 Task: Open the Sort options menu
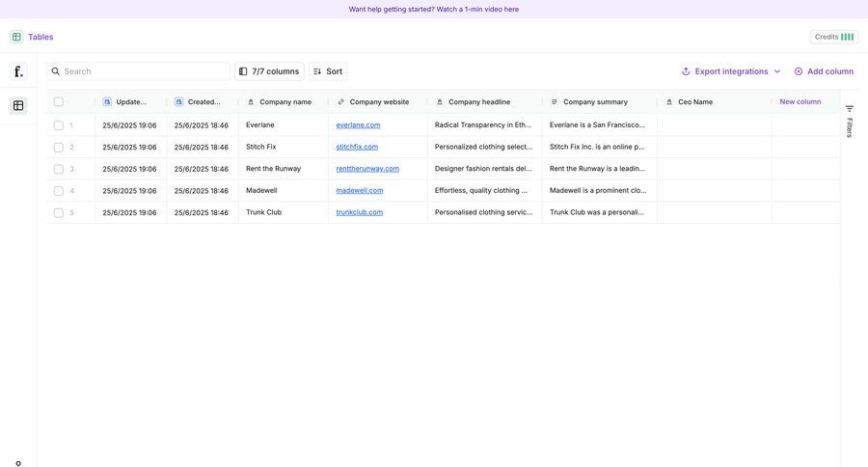tap(328, 71)
